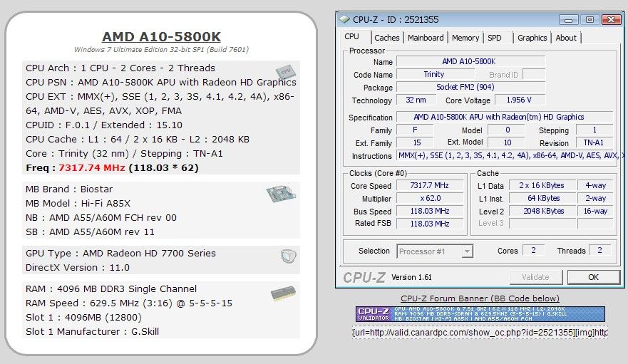Click the GPU Type Radeon HD 7700 line

[x=120, y=253]
